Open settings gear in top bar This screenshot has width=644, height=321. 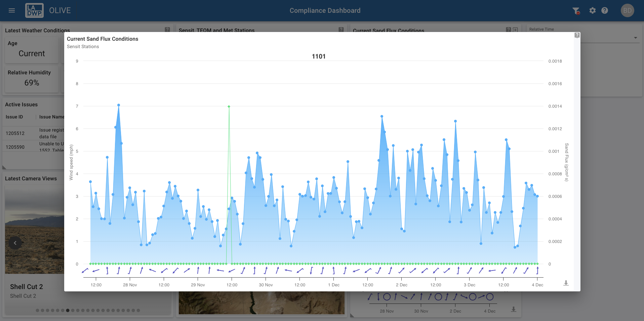click(592, 11)
